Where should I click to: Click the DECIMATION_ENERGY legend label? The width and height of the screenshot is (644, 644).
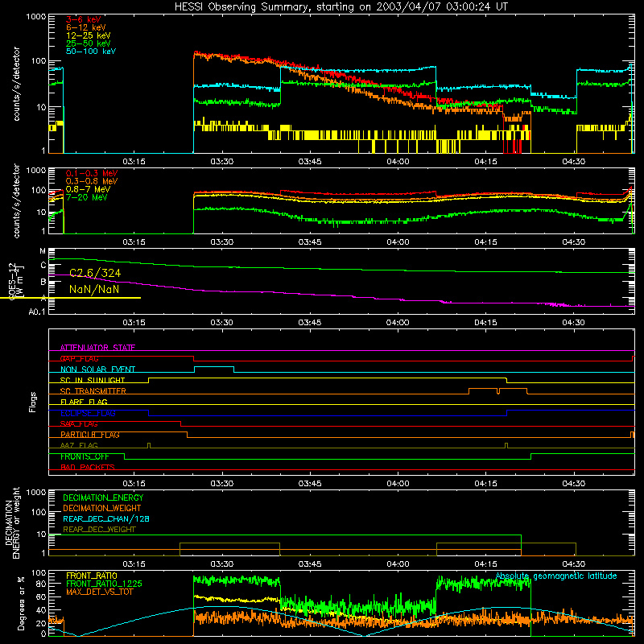pos(103,497)
